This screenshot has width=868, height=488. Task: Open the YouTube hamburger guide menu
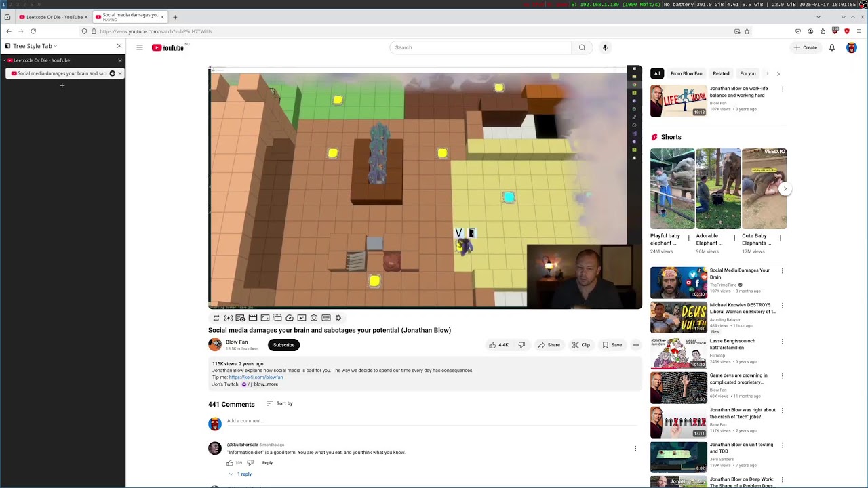click(x=140, y=47)
